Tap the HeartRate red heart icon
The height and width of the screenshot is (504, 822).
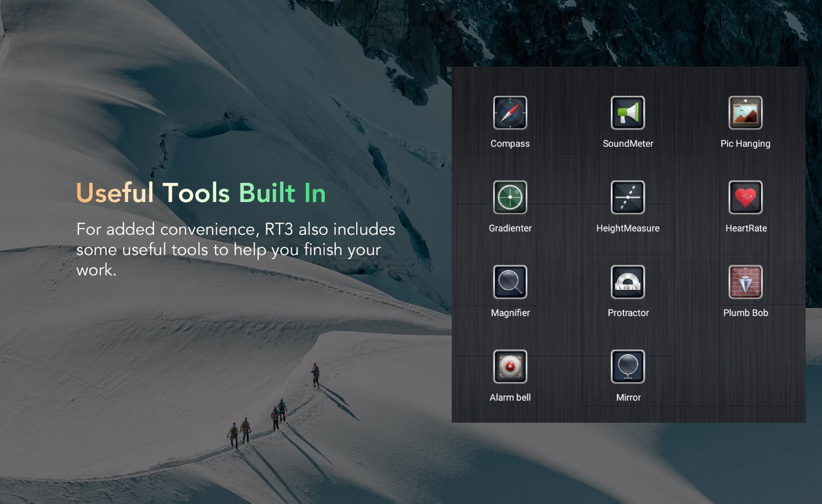(745, 197)
